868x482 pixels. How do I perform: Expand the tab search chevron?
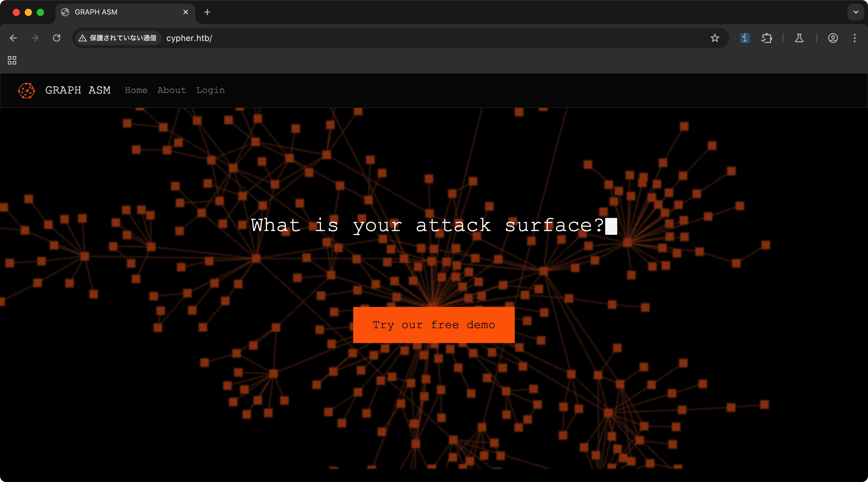(x=856, y=12)
